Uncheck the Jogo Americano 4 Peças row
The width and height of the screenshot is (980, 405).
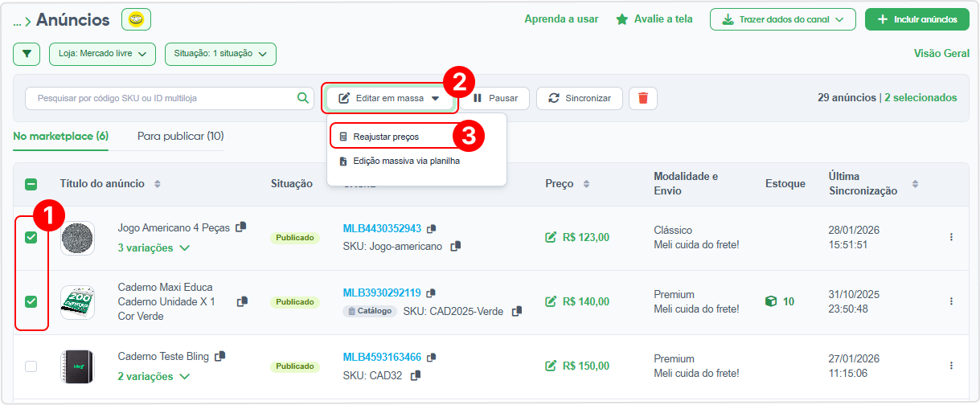pyautogui.click(x=31, y=238)
